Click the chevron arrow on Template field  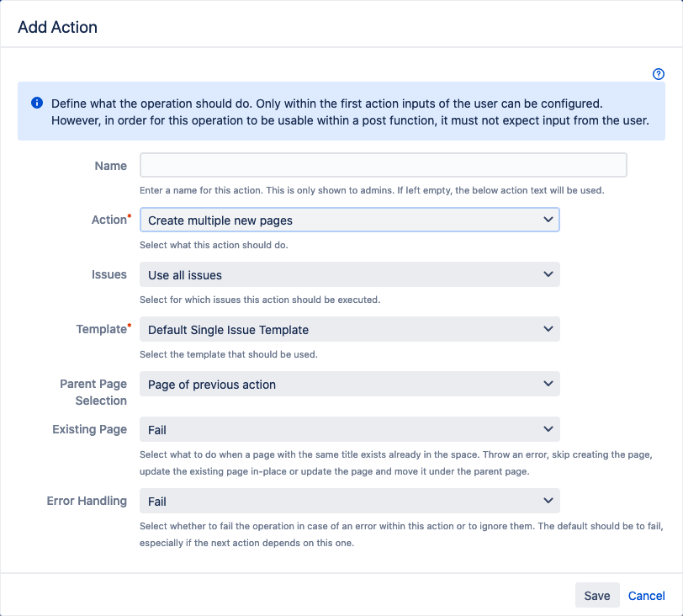pyautogui.click(x=548, y=329)
